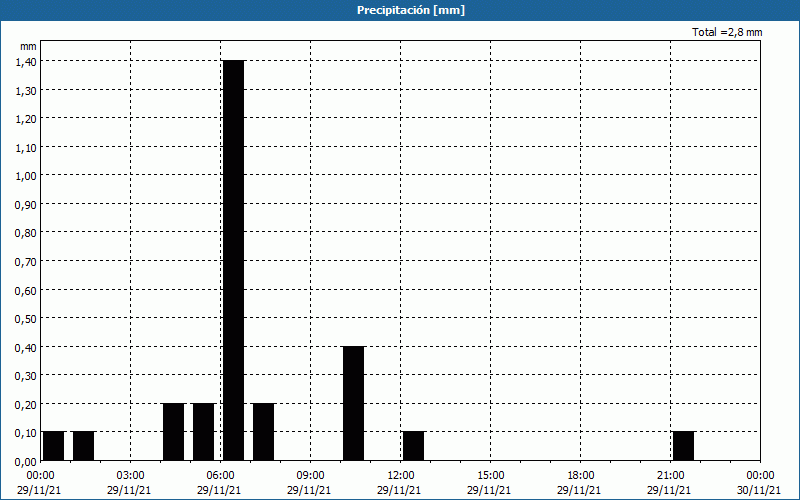
Task: Click the 0,40 mm bar after 10:00
Action: [x=354, y=403]
